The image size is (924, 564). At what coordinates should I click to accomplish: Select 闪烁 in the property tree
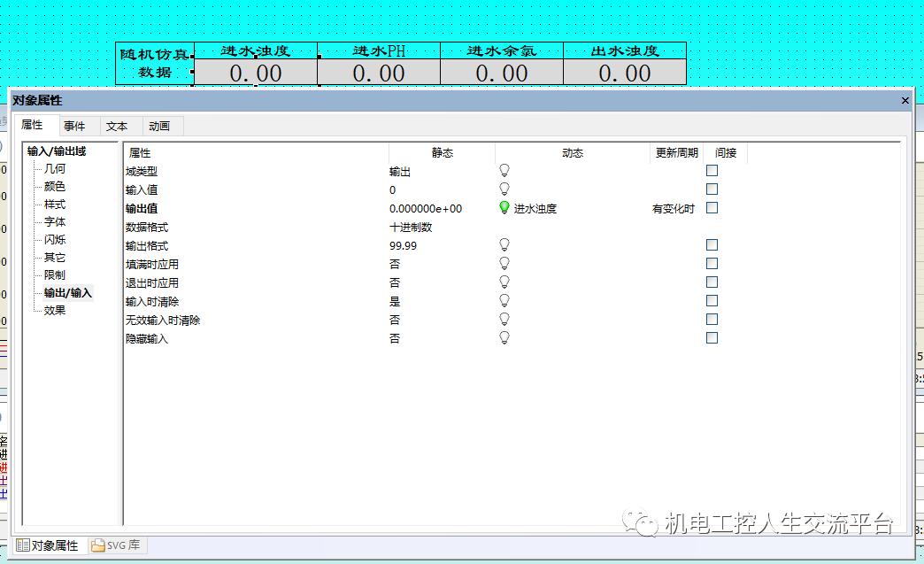coord(54,239)
